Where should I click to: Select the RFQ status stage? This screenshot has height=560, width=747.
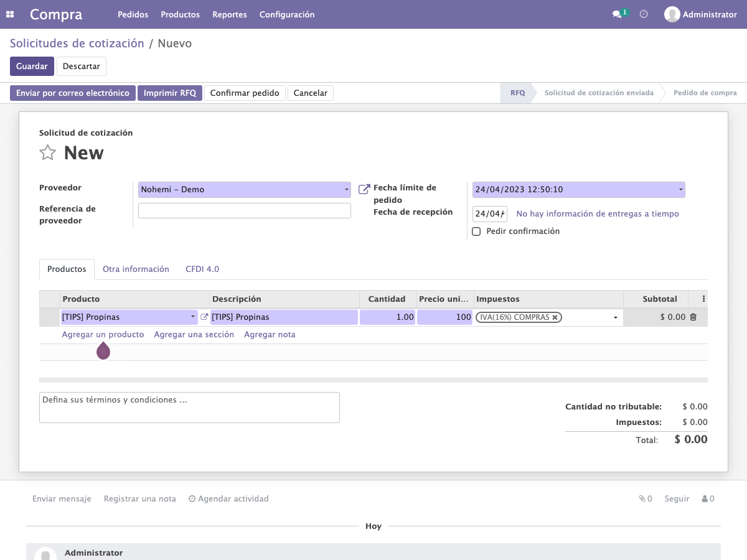coord(517,93)
